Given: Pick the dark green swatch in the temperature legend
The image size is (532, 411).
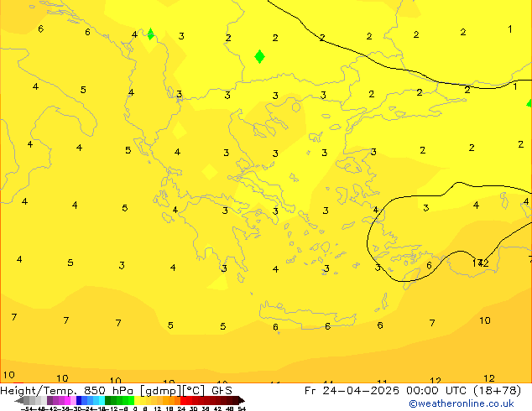Looking at the screenshot, I should pos(108,400).
